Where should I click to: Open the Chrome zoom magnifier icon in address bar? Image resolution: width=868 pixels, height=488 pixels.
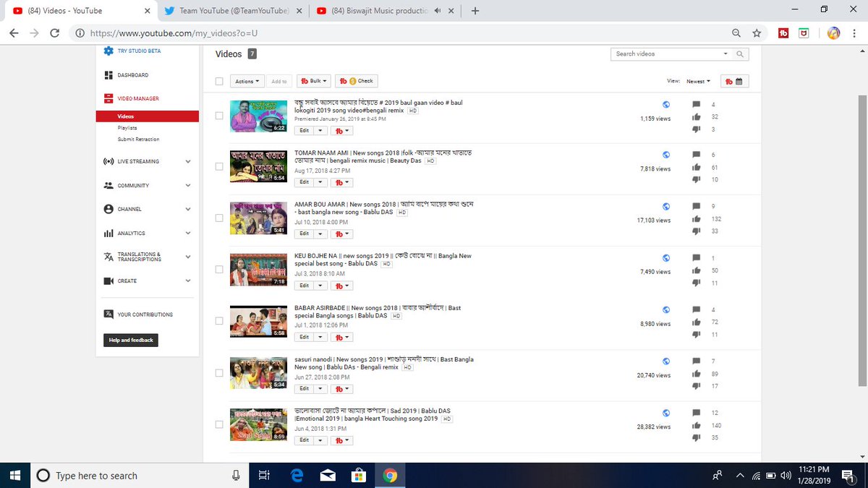click(736, 33)
